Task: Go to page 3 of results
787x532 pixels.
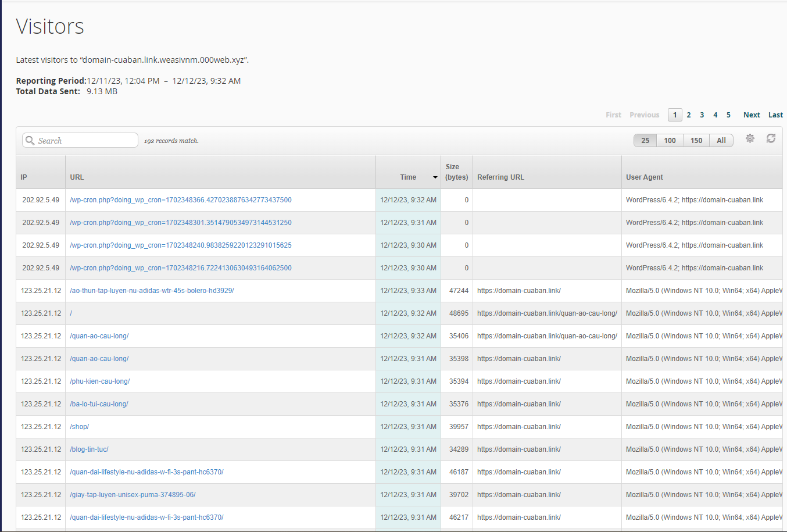Action: coord(702,115)
